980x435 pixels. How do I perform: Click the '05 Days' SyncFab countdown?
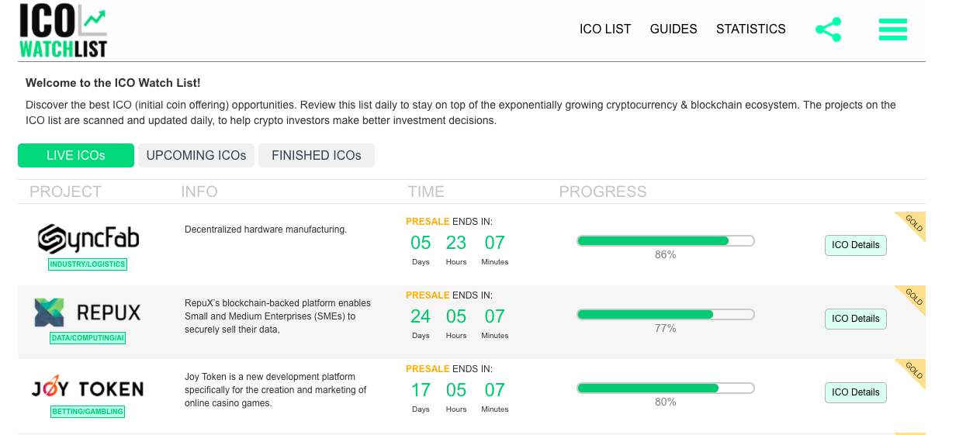[x=421, y=250]
